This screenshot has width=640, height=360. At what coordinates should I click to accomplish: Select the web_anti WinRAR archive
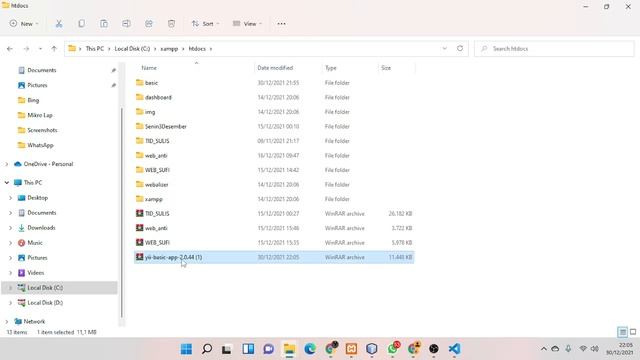point(274,228)
